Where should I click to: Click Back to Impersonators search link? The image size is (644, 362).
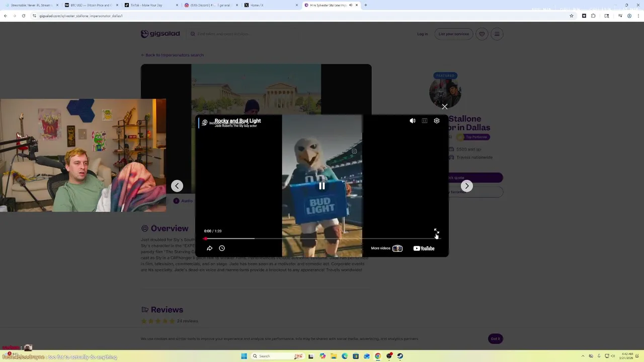click(173, 55)
